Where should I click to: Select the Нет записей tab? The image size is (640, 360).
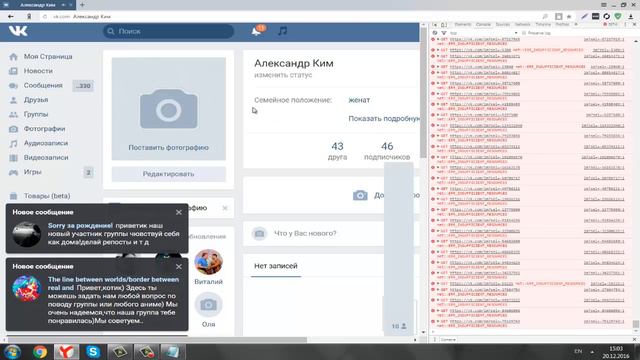click(276, 266)
